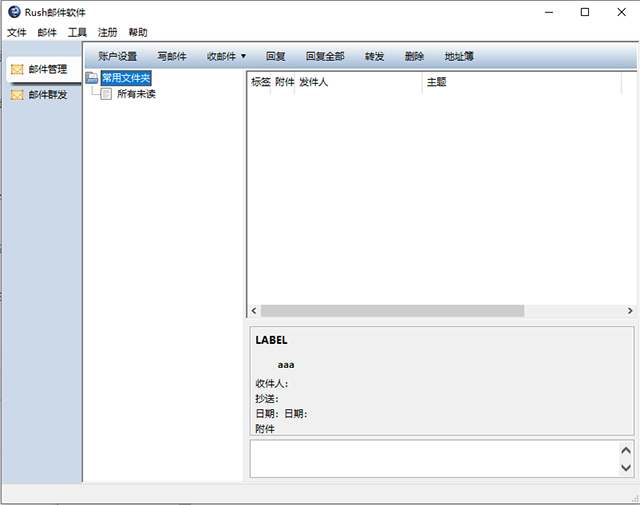Image resolution: width=640 pixels, height=505 pixels.
Task: Click the mail list horizontal scrollbar thumb
Action: pos(392,311)
